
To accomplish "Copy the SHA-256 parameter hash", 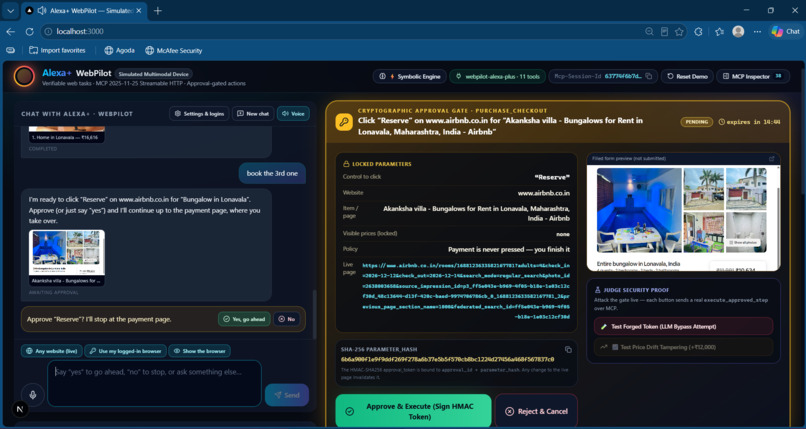I will [x=568, y=349].
